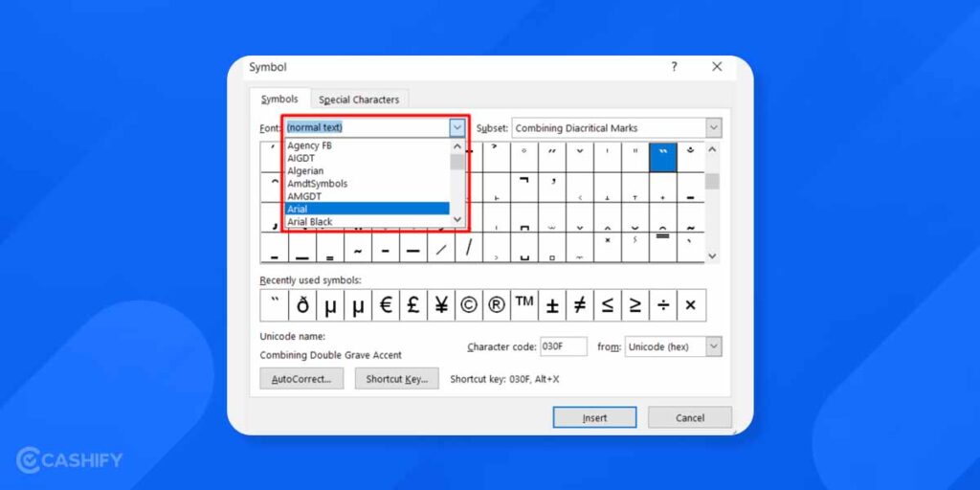Pick the Registered trademark symbol
980x490 pixels.
497,305
